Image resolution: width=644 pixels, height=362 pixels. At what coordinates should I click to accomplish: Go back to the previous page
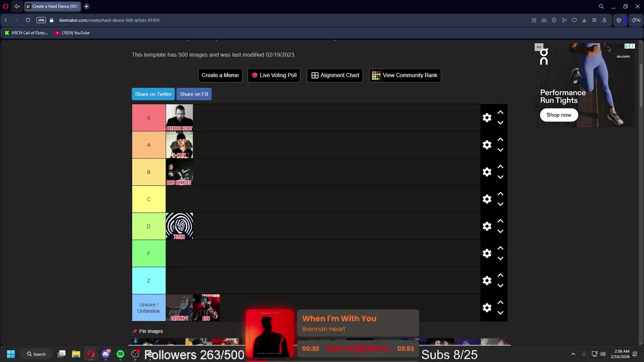(x=6, y=20)
